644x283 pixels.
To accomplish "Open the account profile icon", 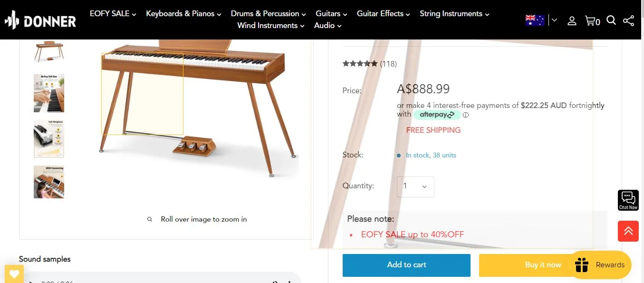I will click(572, 20).
